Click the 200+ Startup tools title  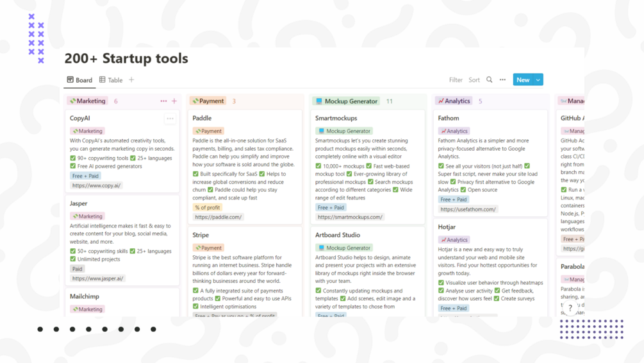click(126, 58)
